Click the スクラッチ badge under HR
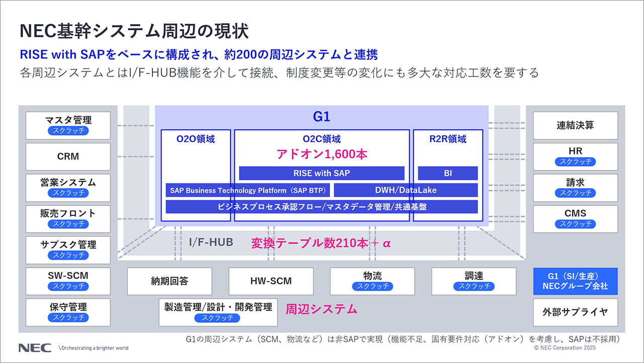This screenshot has height=363, width=644. point(575,162)
